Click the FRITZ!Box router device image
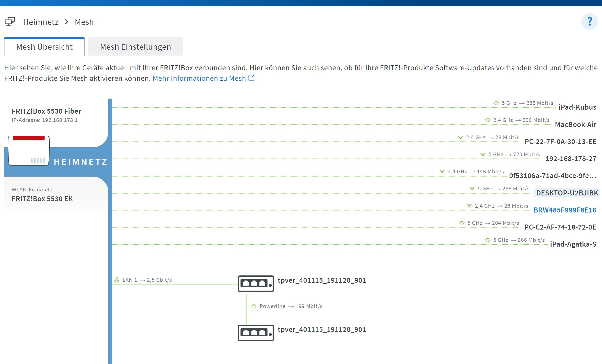This screenshot has height=364, width=602. 29,151
